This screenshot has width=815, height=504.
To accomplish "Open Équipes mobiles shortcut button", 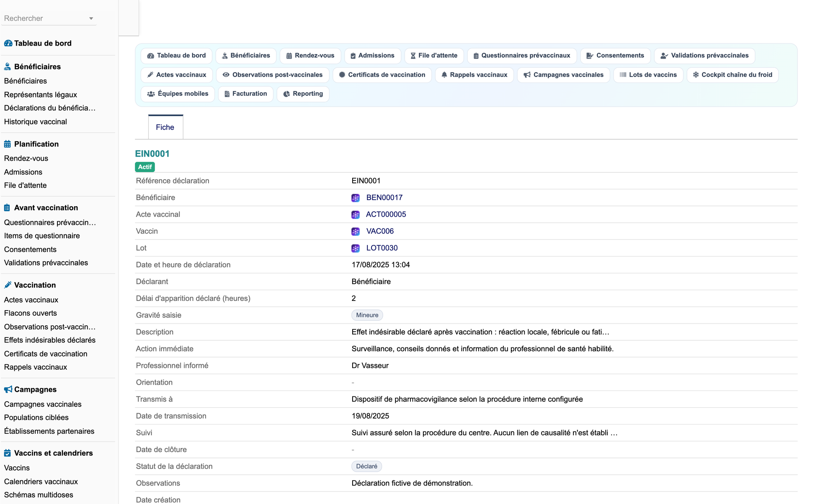I will click(x=178, y=94).
